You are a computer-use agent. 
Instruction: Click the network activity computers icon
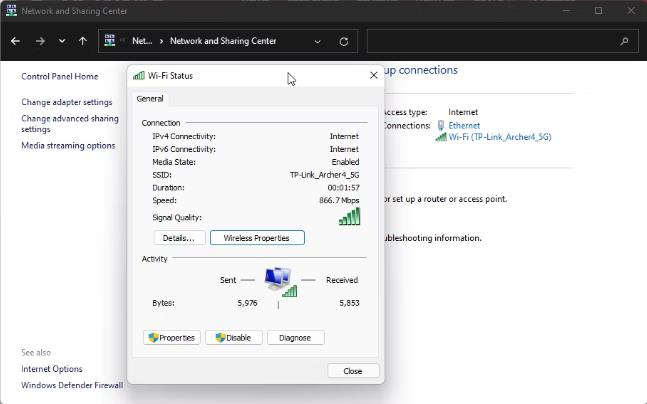pyautogui.click(x=280, y=281)
